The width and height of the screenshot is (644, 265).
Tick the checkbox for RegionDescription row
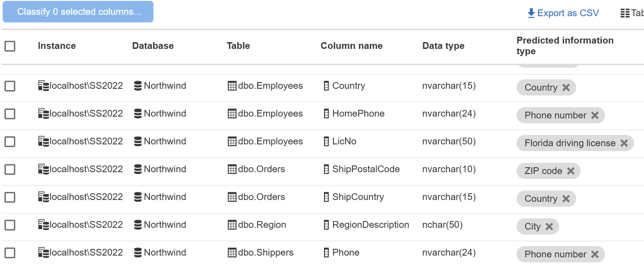point(10,225)
